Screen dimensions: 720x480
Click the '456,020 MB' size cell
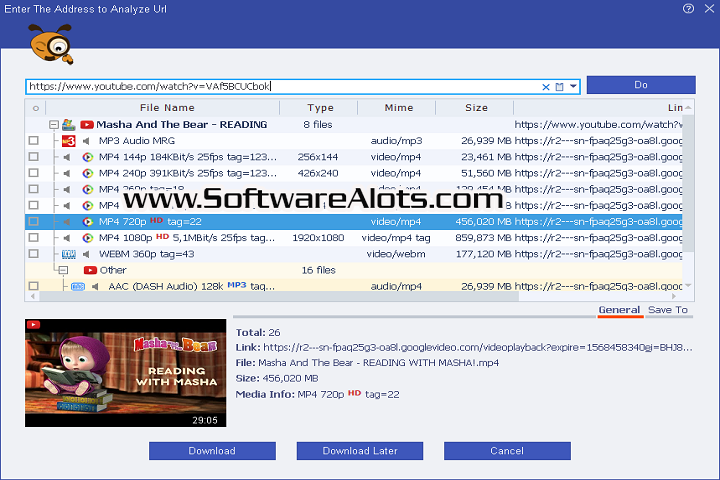483,222
